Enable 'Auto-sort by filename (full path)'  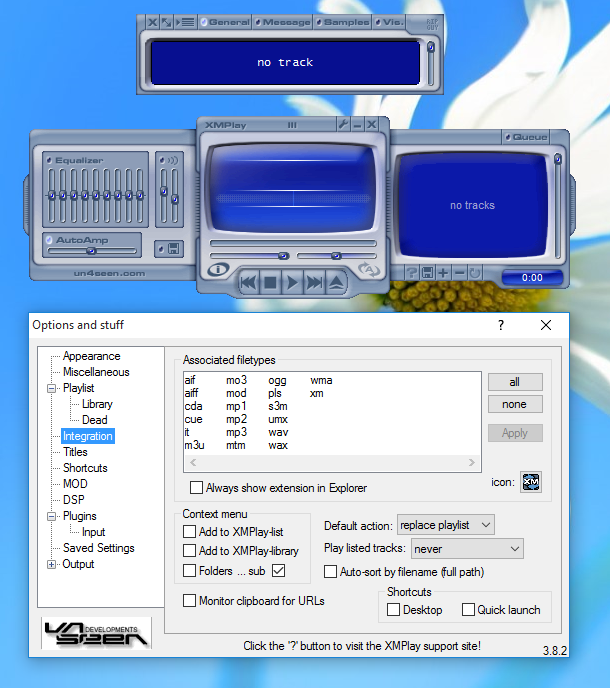pos(330,572)
